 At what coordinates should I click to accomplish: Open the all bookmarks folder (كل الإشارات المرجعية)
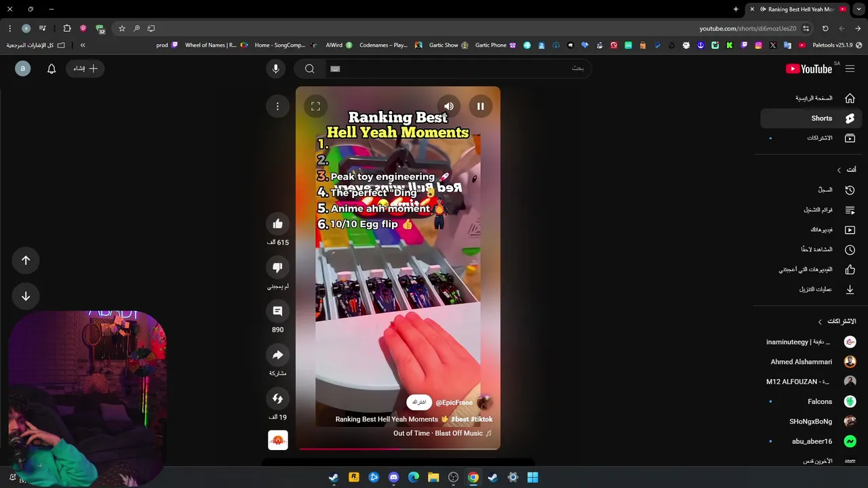36,45
